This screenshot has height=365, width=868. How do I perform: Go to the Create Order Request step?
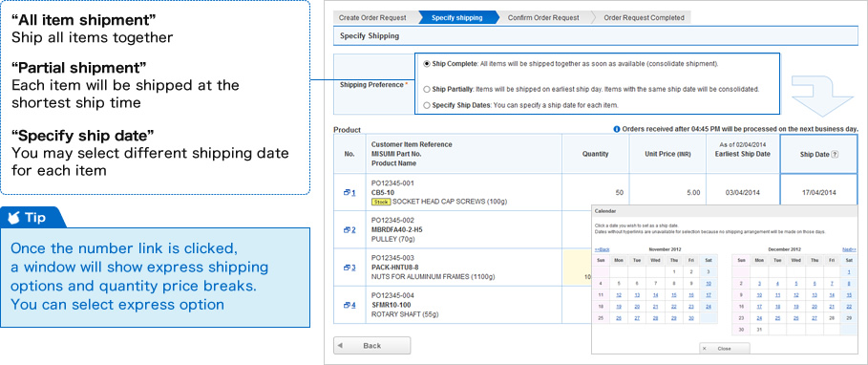pyautogui.click(x=372, y=18)
